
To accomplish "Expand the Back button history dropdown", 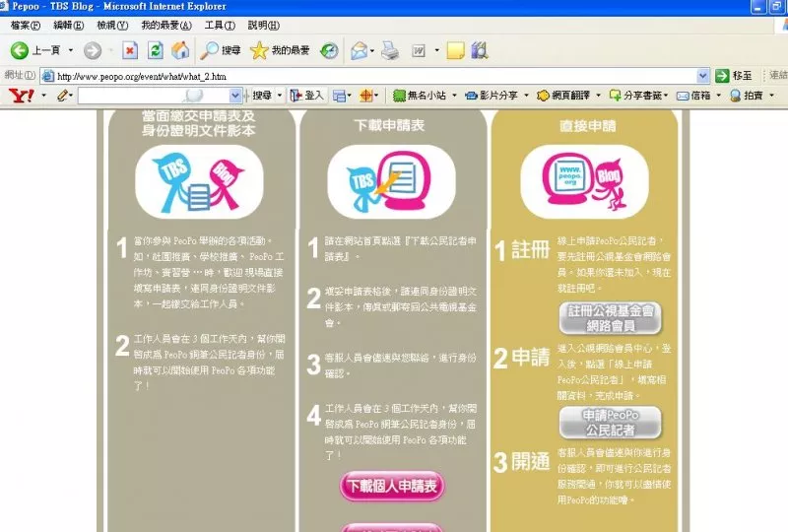I will (x=70, y=50).
